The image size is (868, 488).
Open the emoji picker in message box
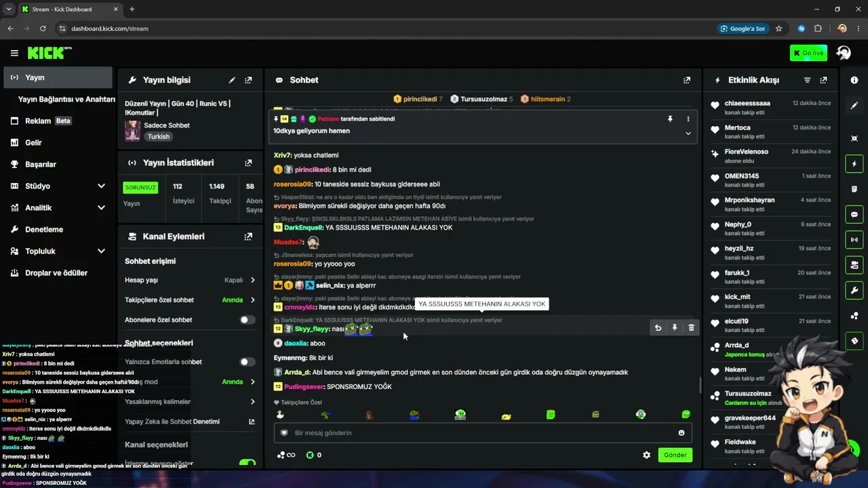point(682,433)
